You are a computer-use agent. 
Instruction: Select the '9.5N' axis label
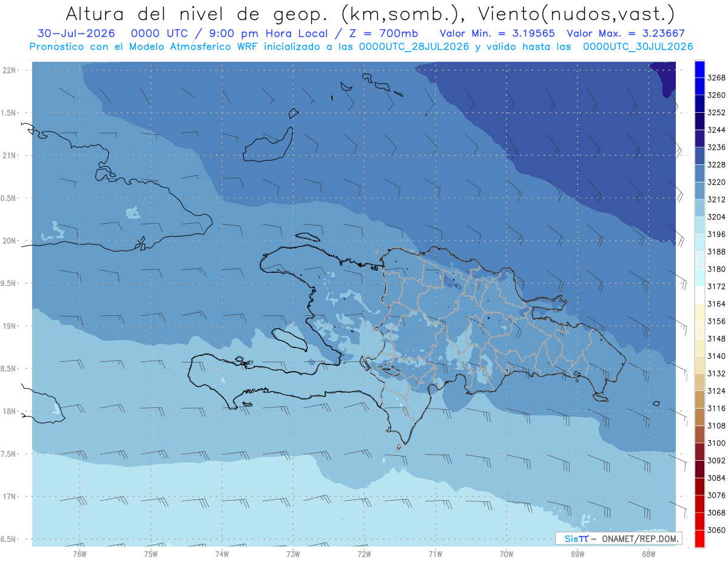[9, 283]
